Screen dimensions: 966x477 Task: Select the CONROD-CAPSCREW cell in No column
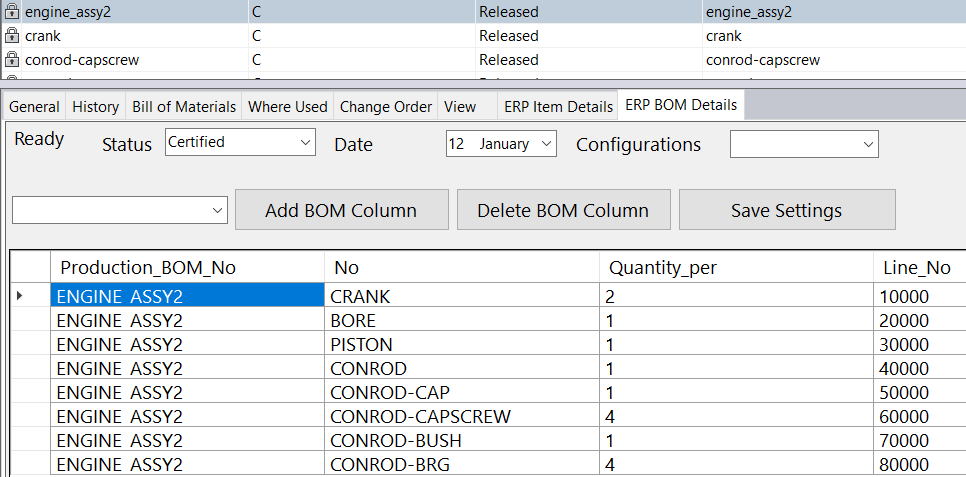(x=420, y=416)
